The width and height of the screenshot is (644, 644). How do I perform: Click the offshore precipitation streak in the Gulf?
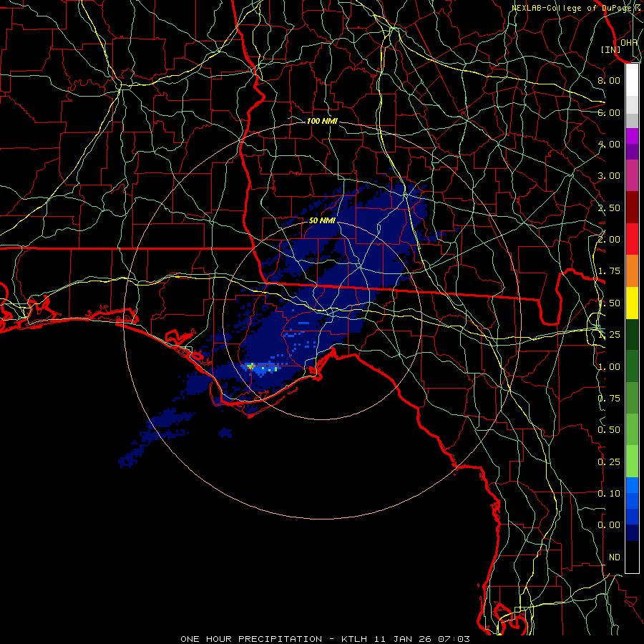point(158,436)
